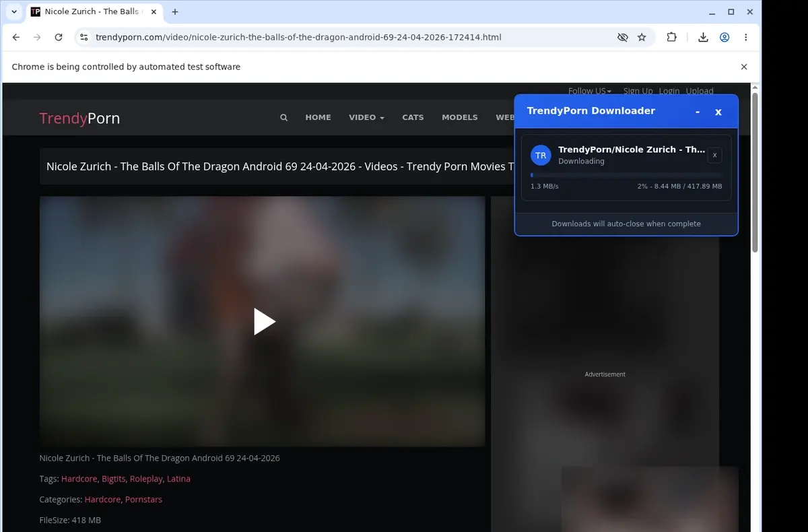Click the Upload link
808x532 pixels.
700,91
